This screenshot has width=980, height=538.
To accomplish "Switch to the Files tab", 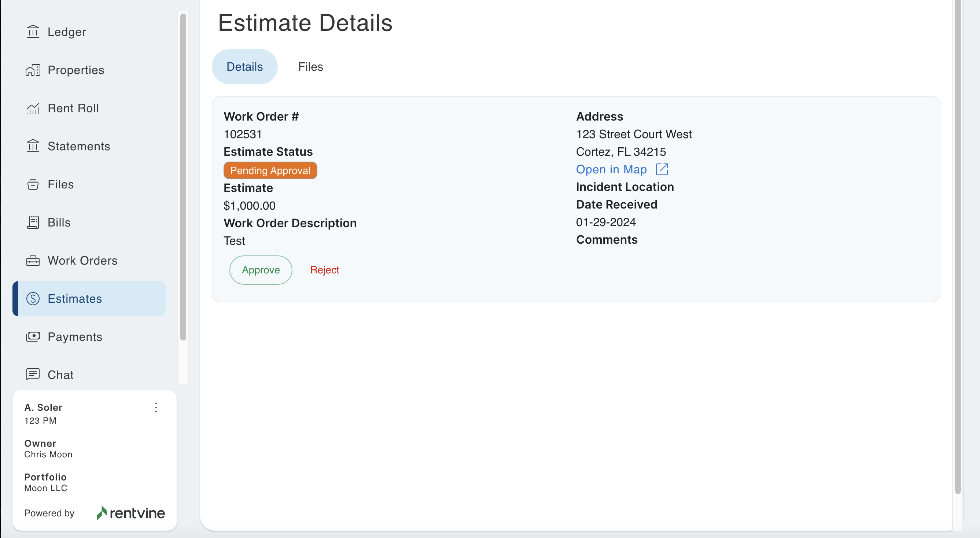I will pos(310,67).
